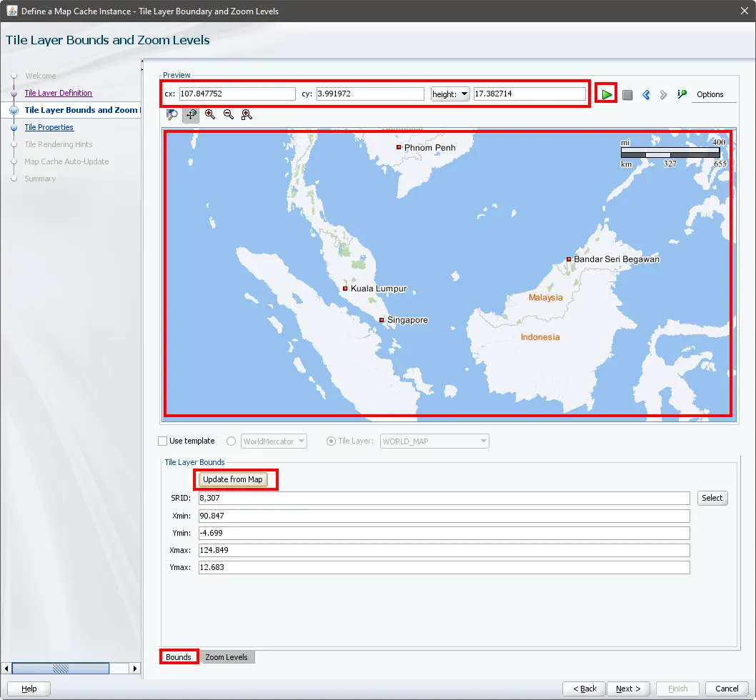
Task: Click the Map Cache Auto-Update step
Action: 66,161
